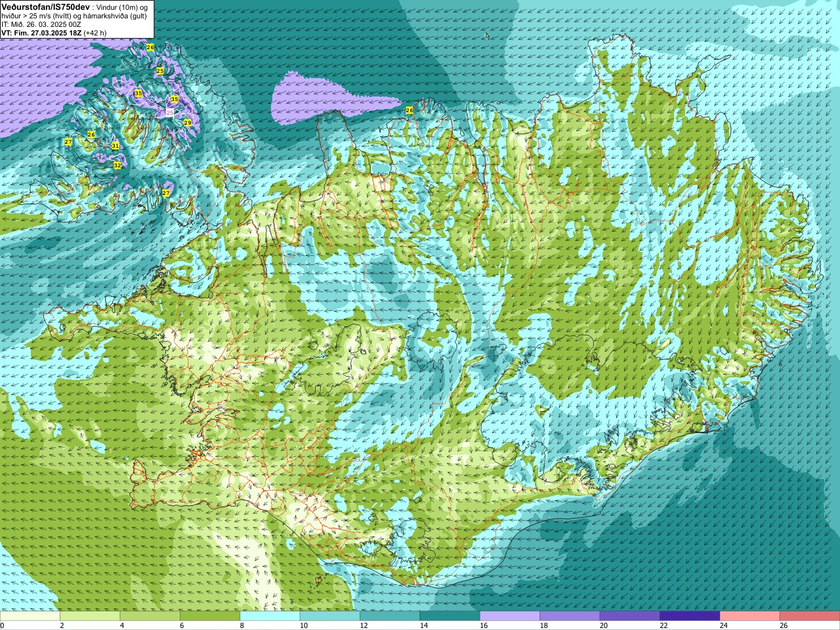Screen dimensions: 840x630
Task: Pick the light green 2–4 legend swatch
Action: tap(90, 616)
